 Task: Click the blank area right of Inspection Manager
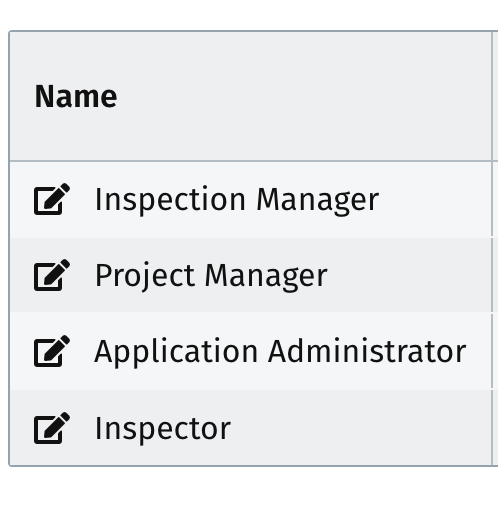(435, 200)
